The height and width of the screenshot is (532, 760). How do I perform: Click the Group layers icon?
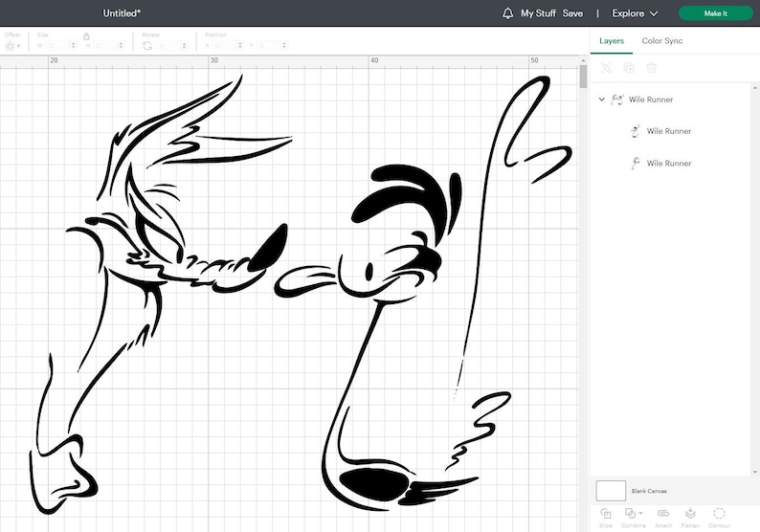[x=606, y=68]
